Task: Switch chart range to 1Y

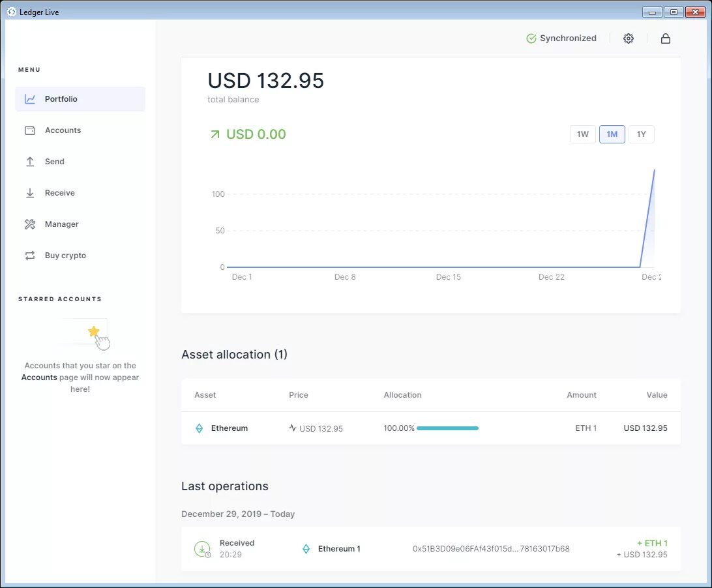Action: click(x=641, y=134)
